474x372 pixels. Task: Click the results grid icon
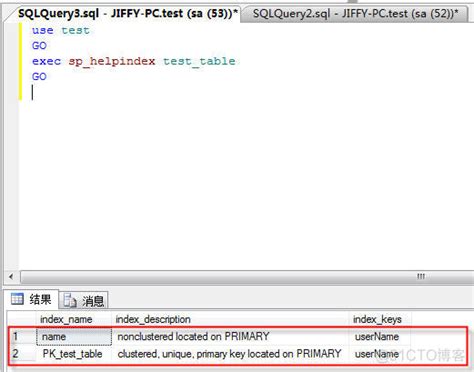coord(17,299)
